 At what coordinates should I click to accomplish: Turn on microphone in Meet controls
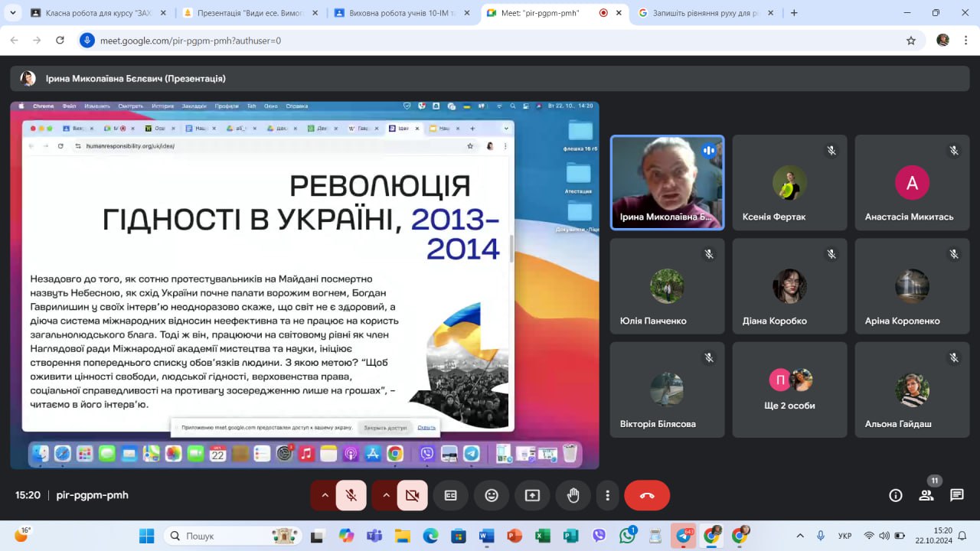[x=351, y=495]
